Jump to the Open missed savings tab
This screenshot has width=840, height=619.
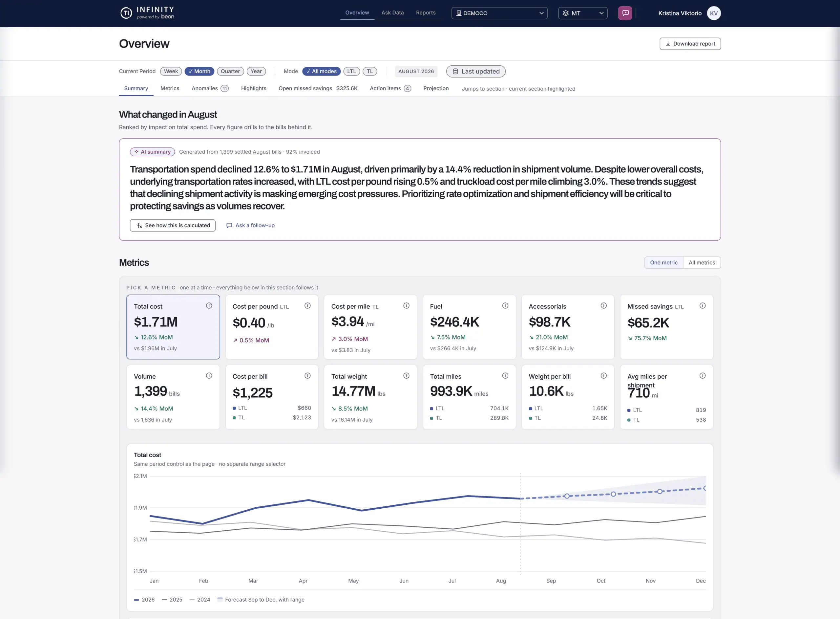point(318,88)
